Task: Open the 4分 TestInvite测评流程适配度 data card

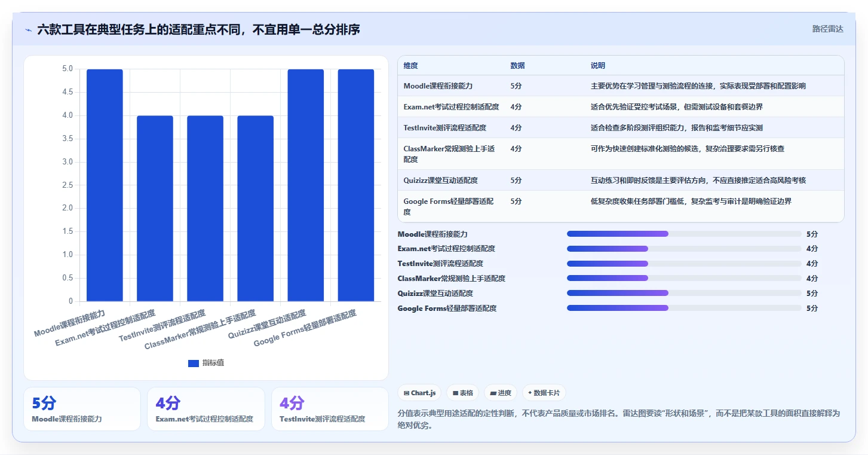Action: (330, 409)
